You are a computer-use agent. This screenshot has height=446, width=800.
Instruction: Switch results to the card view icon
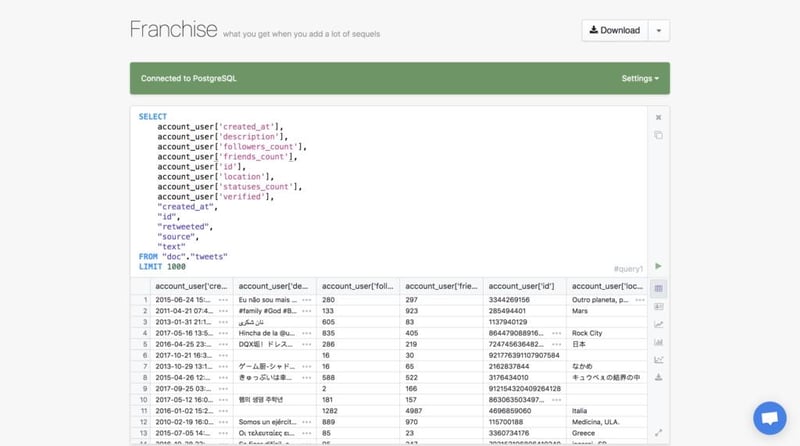pos(658,307)
